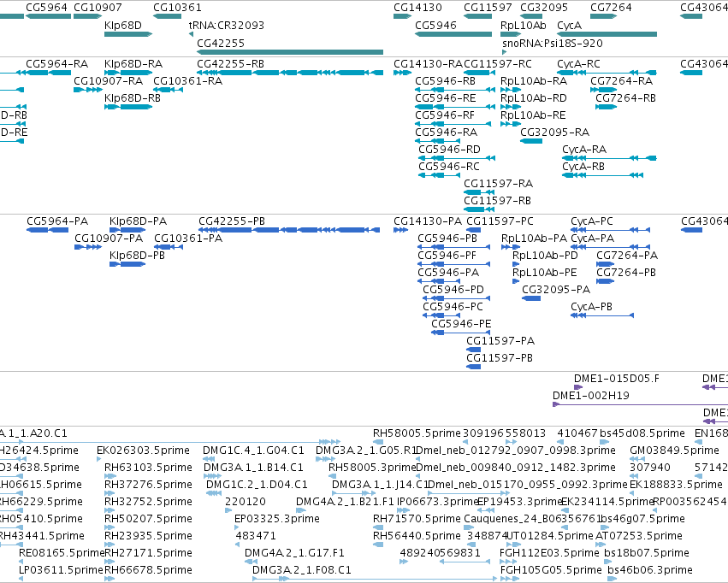Viewport: 728px width, 583px height.
Task: Select the CG7264-RB transcript label
Action: pyautogui.click(x=626, y=97)
